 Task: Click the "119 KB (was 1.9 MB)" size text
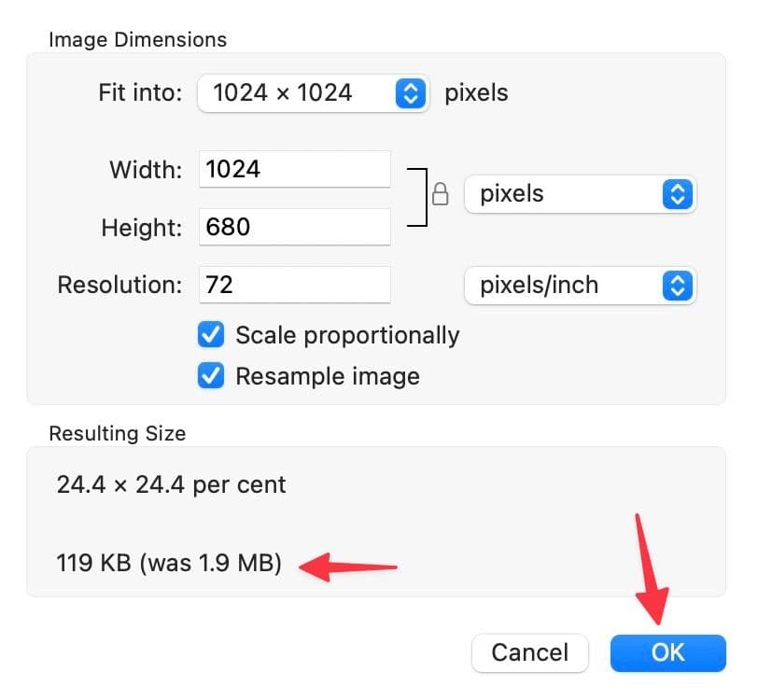coord(169,563)
